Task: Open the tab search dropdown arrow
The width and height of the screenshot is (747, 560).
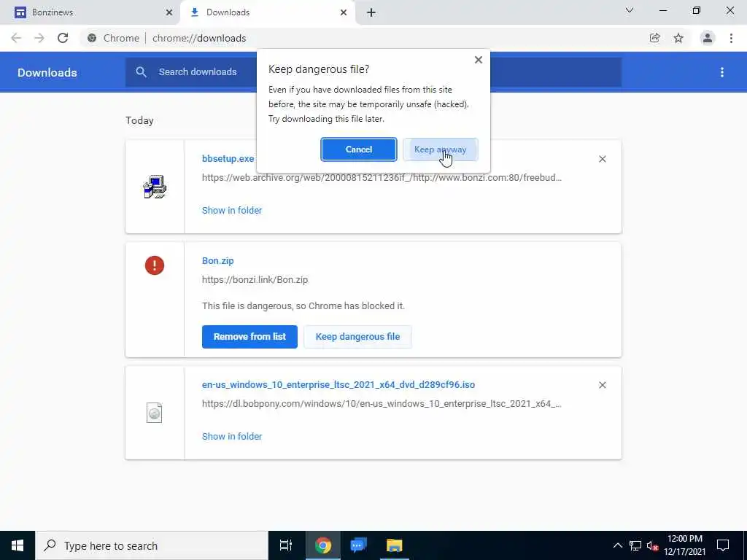Action: [630, 10]
